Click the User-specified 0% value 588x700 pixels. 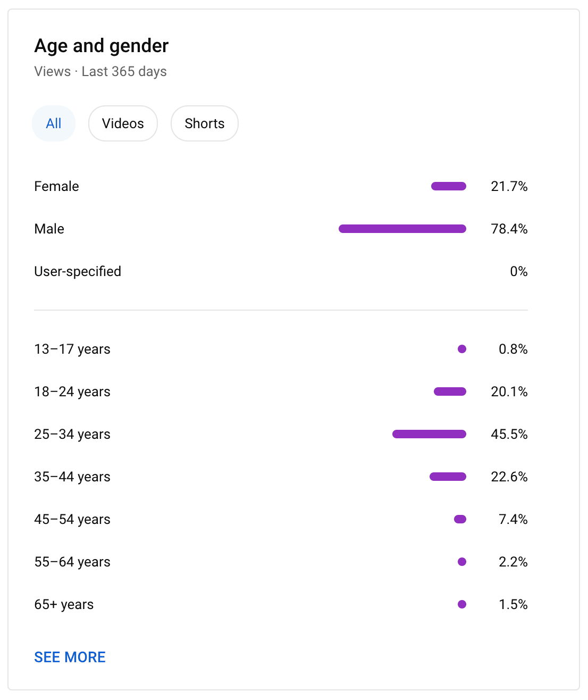pos(518,271)
